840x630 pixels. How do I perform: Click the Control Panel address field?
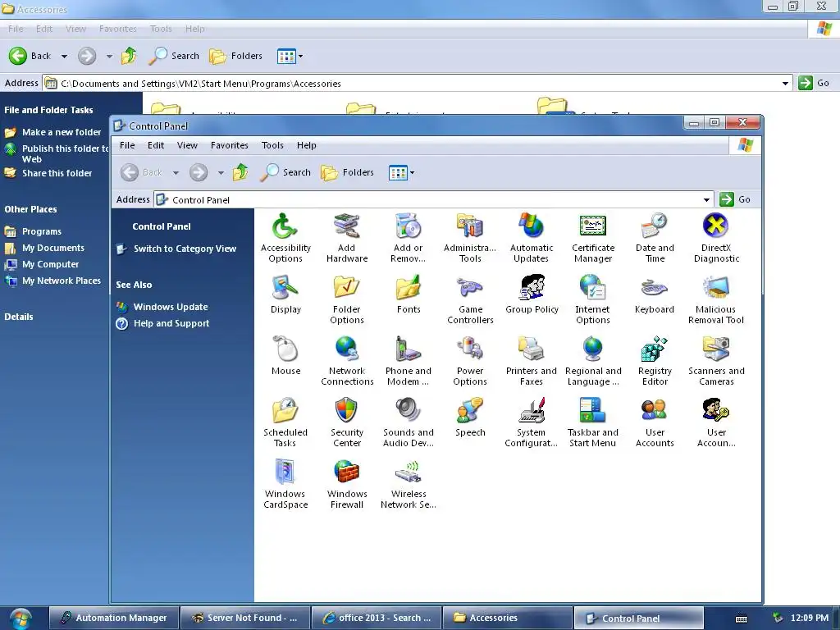[x=434, y=200]
